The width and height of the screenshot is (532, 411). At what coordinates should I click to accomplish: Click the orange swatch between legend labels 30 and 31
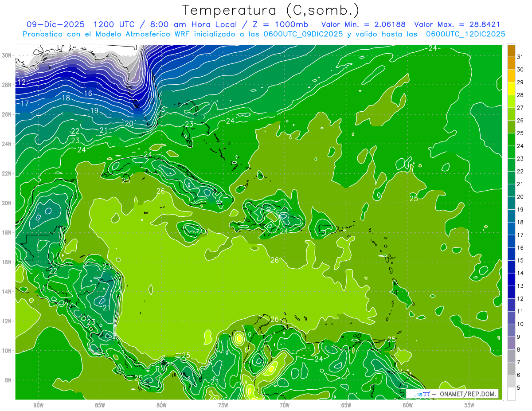(x=512, y=63)
